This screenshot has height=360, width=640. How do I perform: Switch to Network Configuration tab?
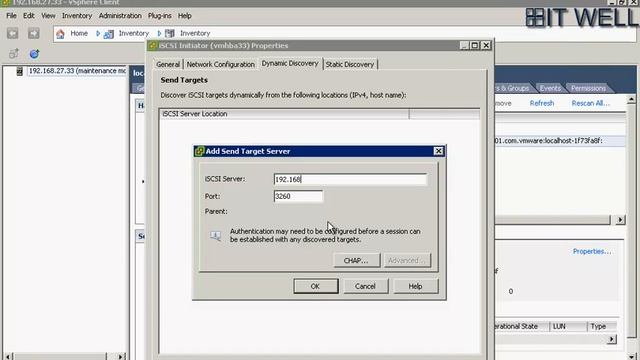(221, 64)
